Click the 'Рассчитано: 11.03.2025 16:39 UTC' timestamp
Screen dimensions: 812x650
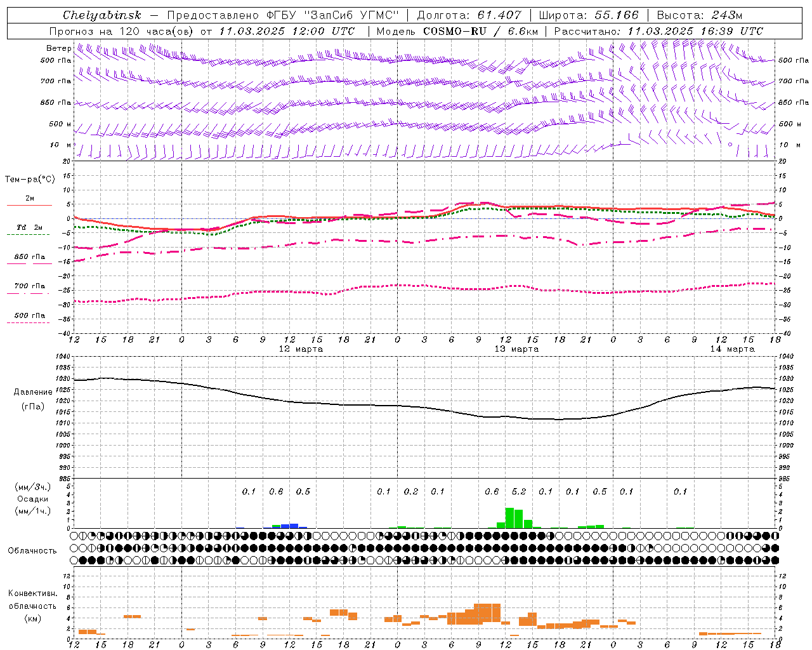658,31
